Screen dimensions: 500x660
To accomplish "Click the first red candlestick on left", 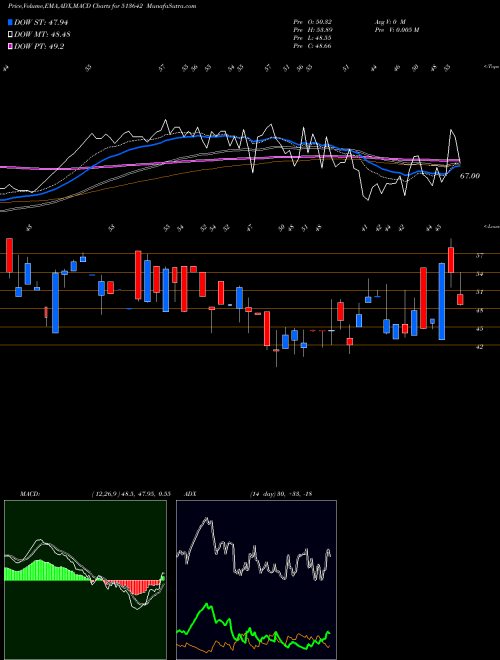I will pos(9,255).
